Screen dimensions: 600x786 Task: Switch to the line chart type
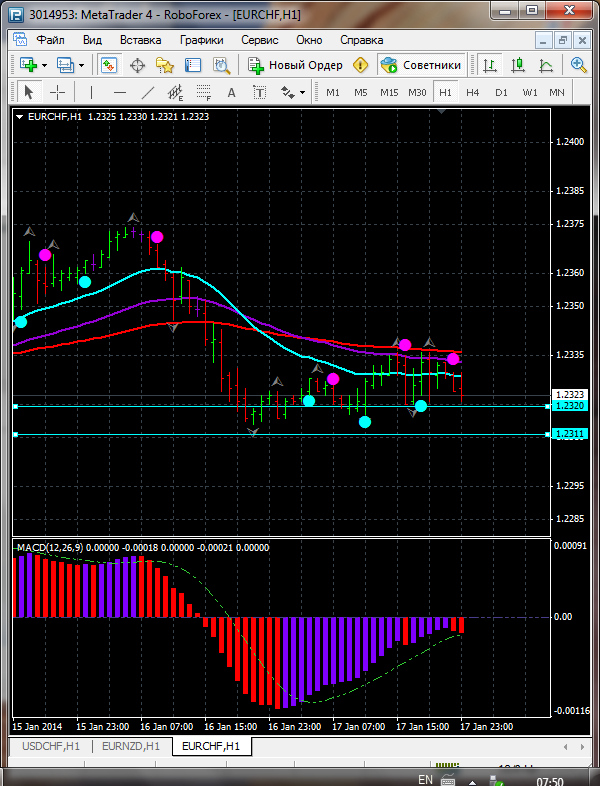click(545, 65)
